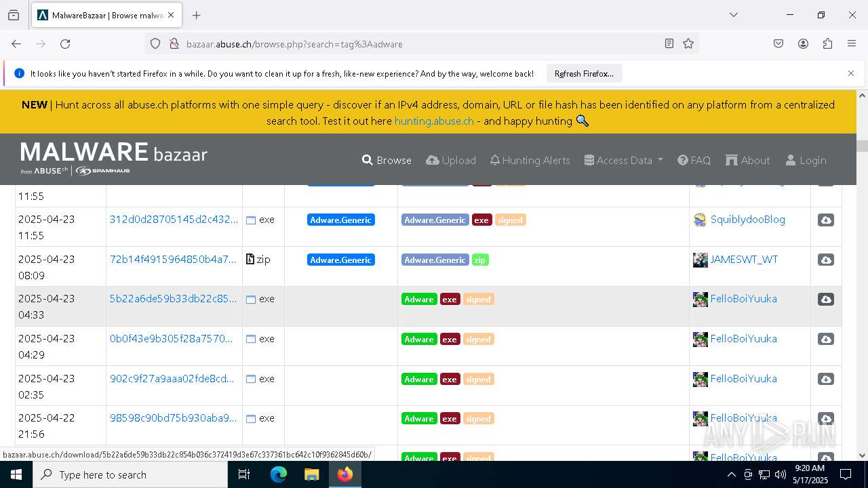Click page vertical scrollbar thumb
This screenshot has width=868, height=488.
coord(862,146)
